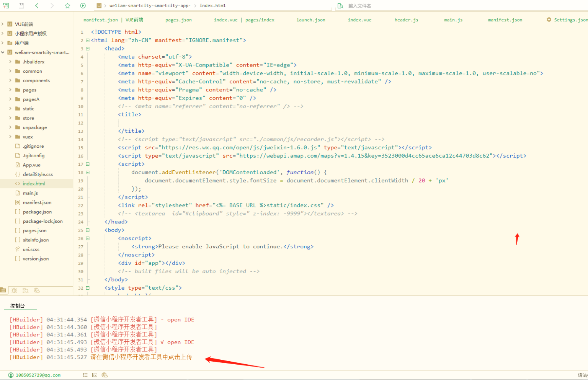Collapse the script block at line 17

click(x=88, y=164)
